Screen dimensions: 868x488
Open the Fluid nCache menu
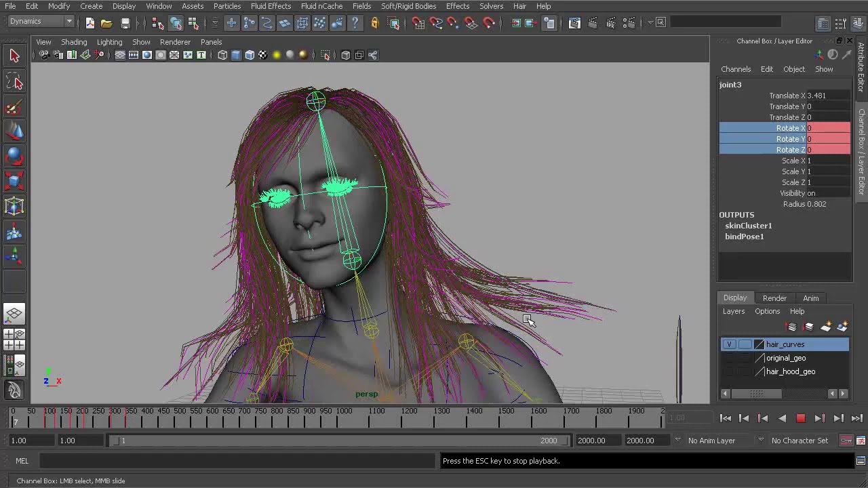click(321, 6)
